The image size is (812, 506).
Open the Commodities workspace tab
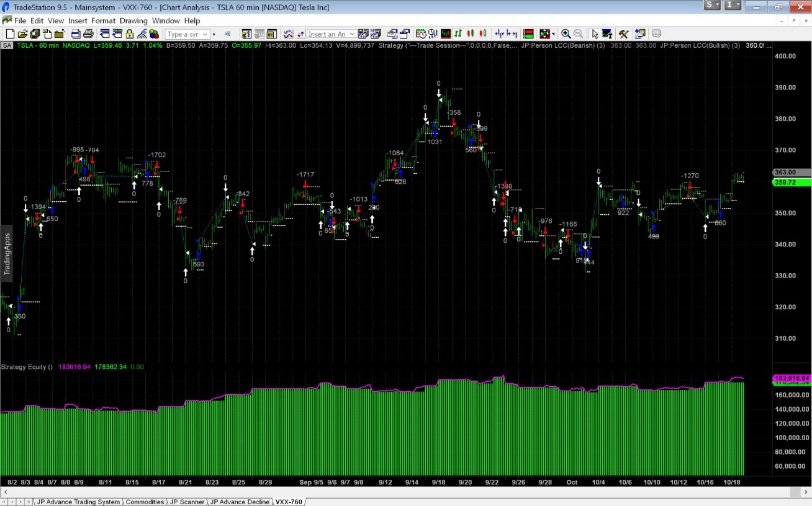[x=145, y=502]
